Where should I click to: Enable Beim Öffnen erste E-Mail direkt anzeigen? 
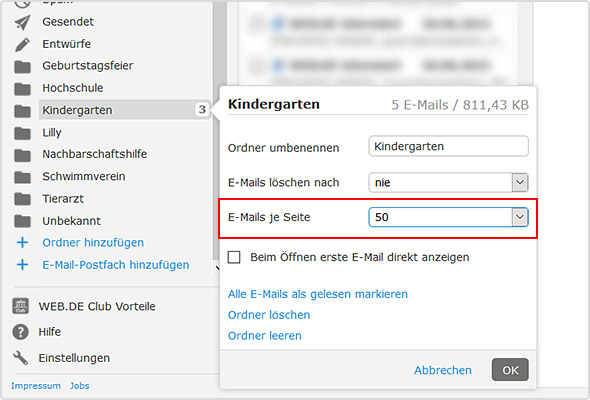[x=234, y=257]
